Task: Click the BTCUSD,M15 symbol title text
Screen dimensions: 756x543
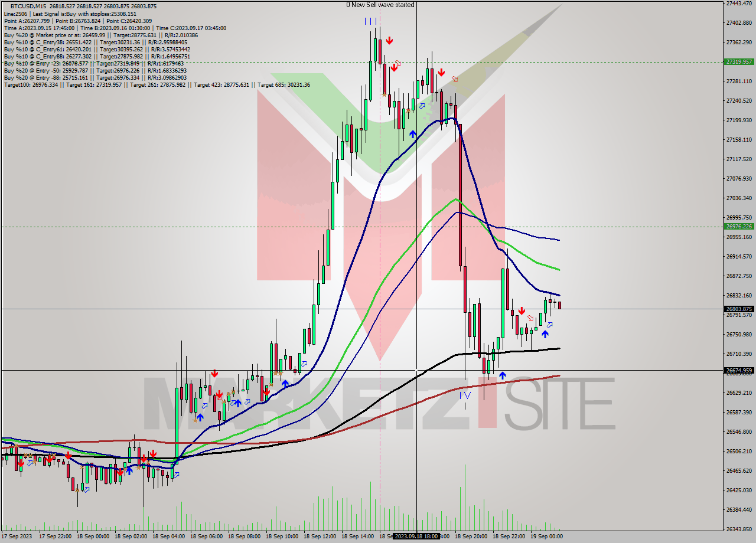Action: [29, 6]
